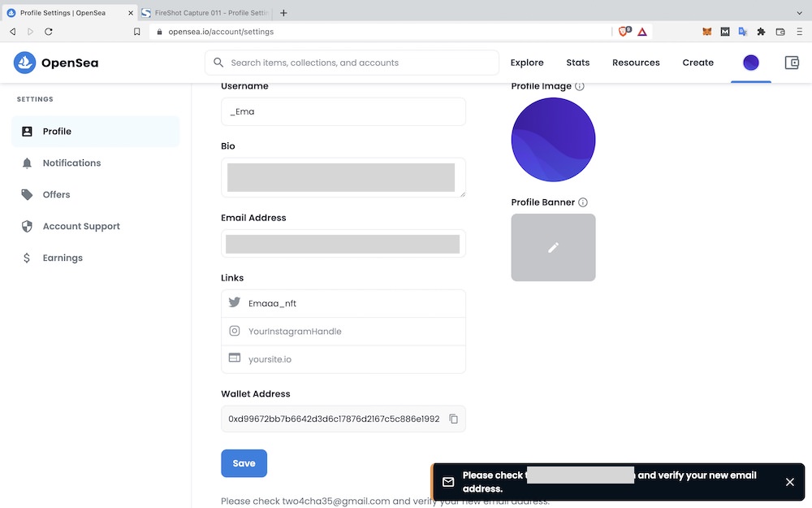Click the OpenSea logo
812x508 pixels.
(56, 63)
